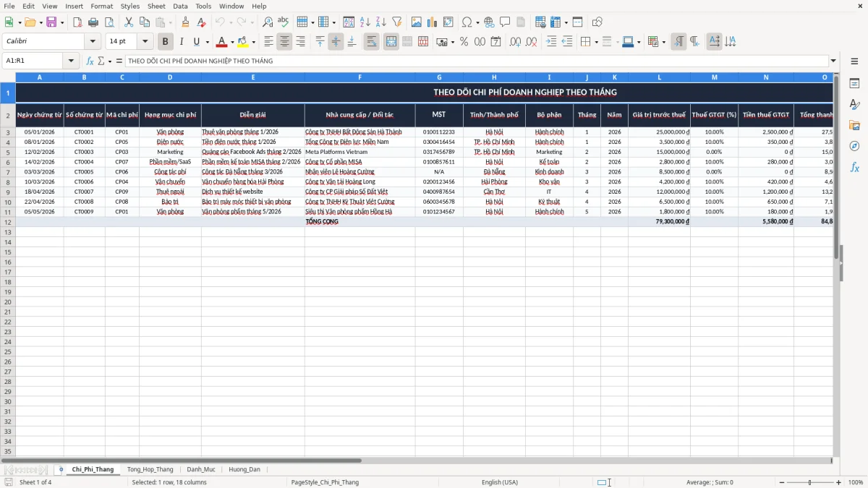868x488 pixels.
Task: Add decimal place icon
Action: click(515, 42)
